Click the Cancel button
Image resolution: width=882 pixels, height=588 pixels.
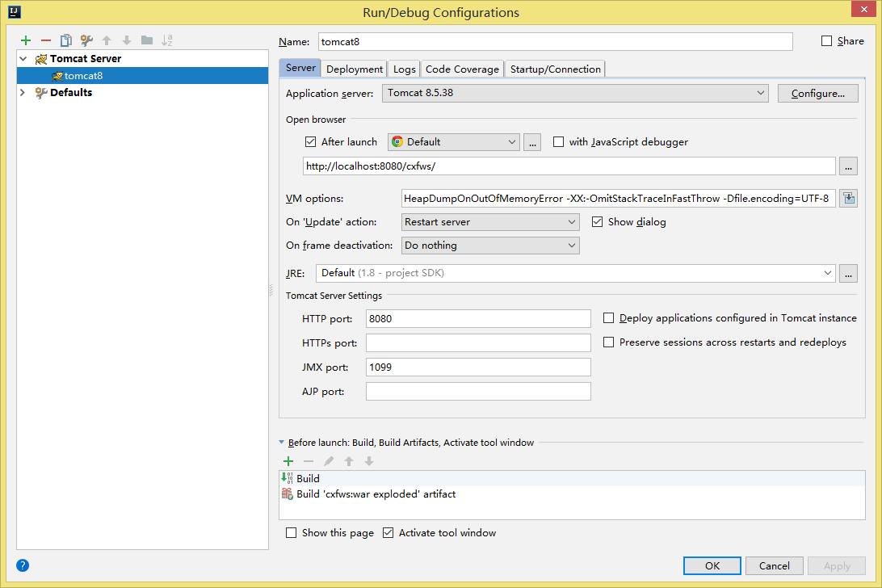pyautogui.click(x=774, y=565)
